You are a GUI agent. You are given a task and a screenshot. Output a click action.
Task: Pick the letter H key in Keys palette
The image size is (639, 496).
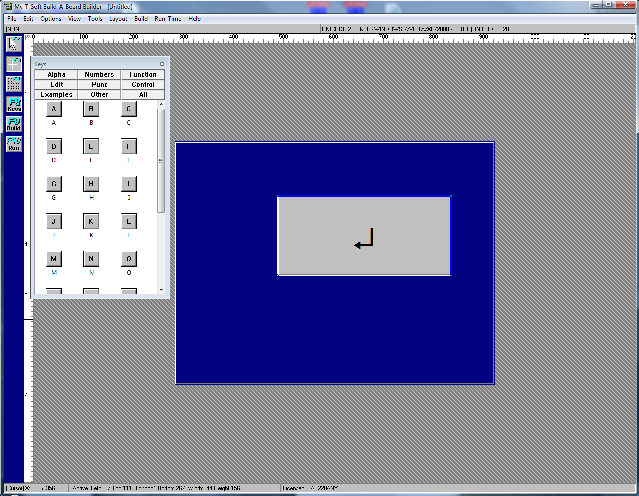(91, 184)
